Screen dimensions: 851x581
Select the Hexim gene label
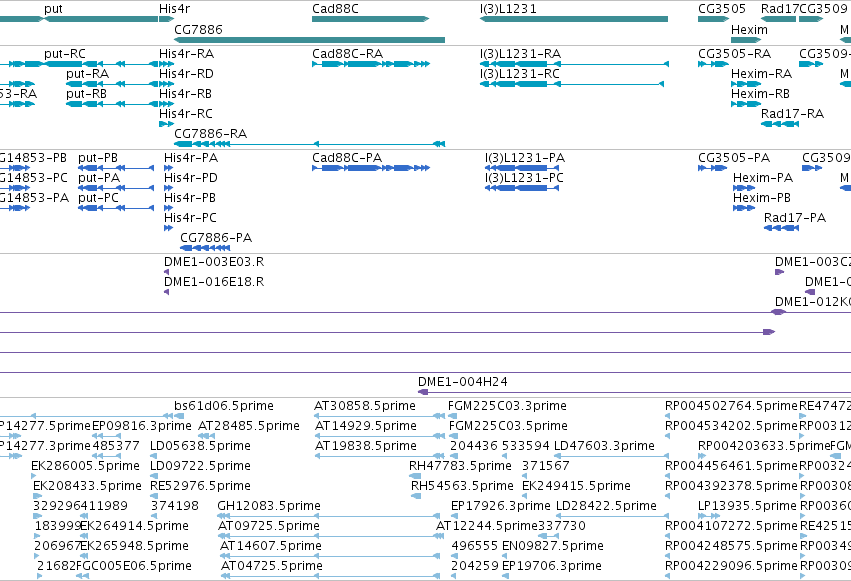pyautogui.click(x=749, y=29)
